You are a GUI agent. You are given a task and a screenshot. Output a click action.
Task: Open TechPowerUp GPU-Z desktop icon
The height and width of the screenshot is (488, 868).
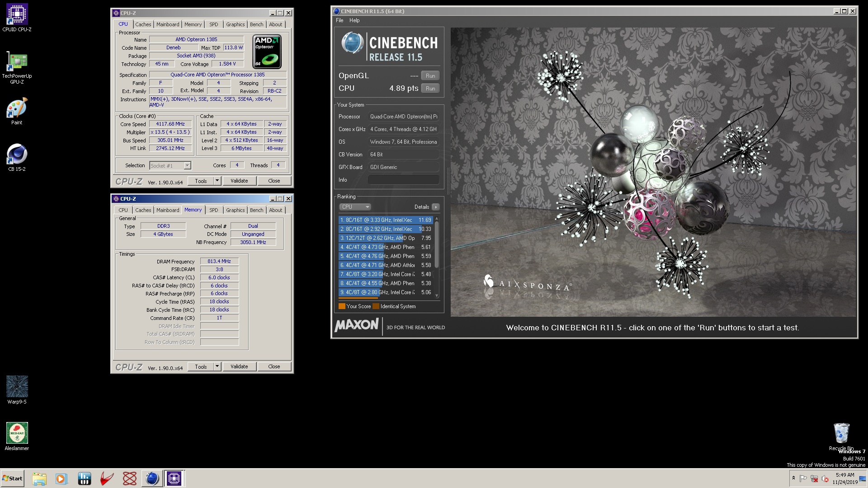(x=17, y=68)
